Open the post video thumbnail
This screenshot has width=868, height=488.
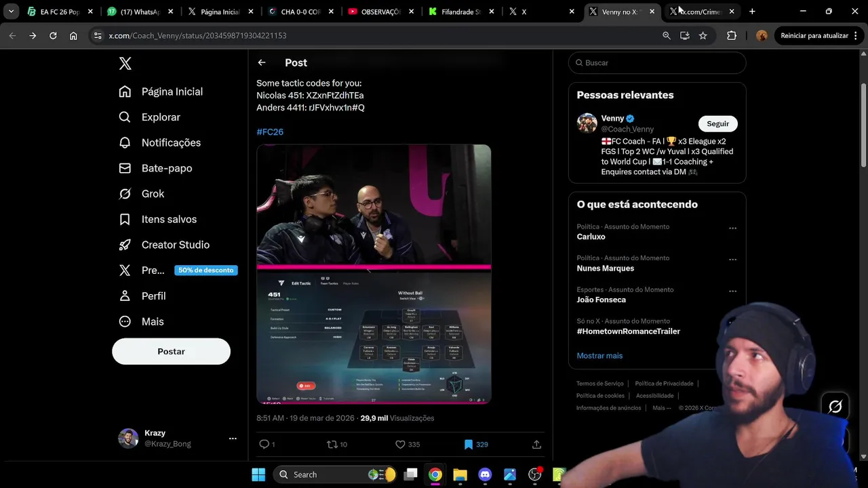tap(374, 274)
